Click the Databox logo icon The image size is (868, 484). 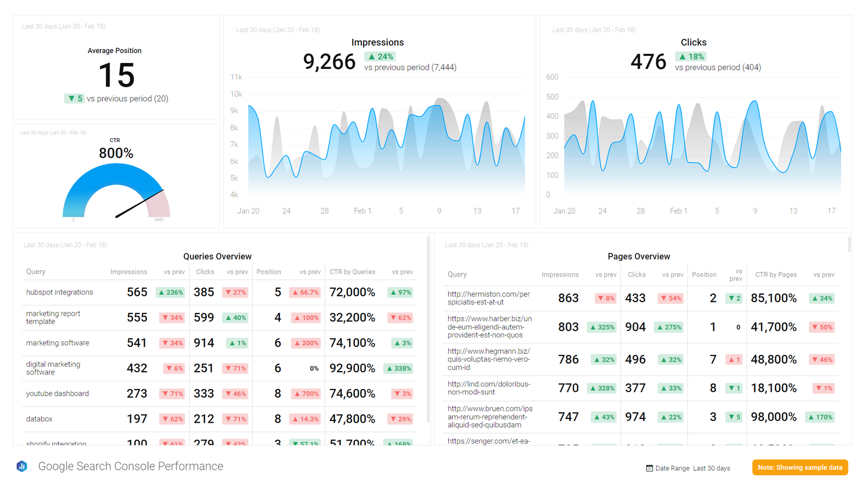point(22,466)
